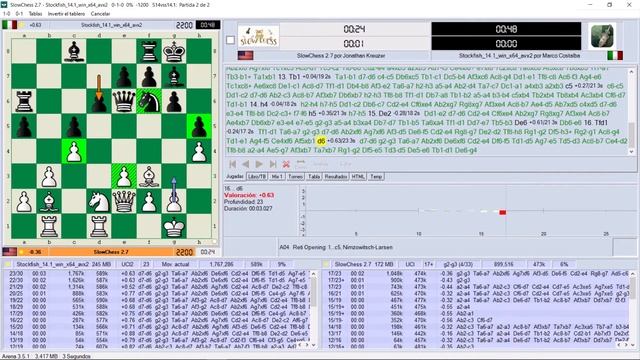Click the black pawn on h5
This screenshot has width=640, height=360.
(199, 126)
